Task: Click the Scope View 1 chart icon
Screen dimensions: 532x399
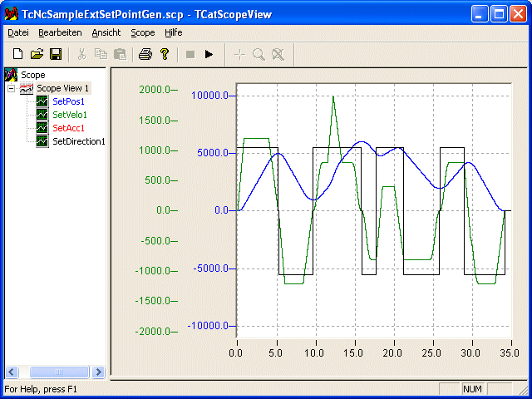Action: click(x=27, y=88)
